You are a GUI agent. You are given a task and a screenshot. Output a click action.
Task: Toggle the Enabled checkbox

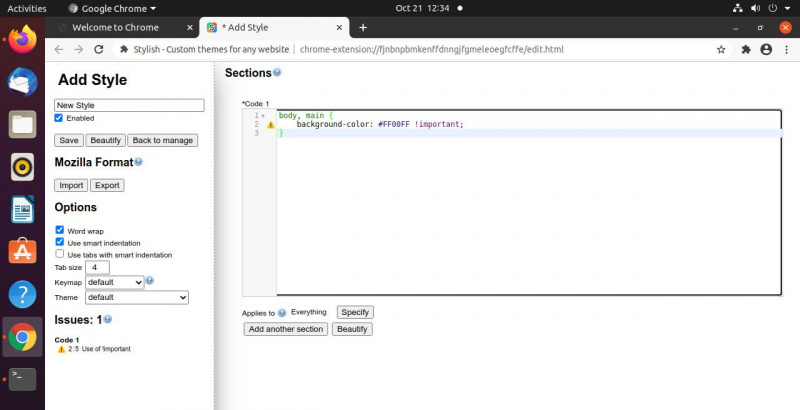59,118
